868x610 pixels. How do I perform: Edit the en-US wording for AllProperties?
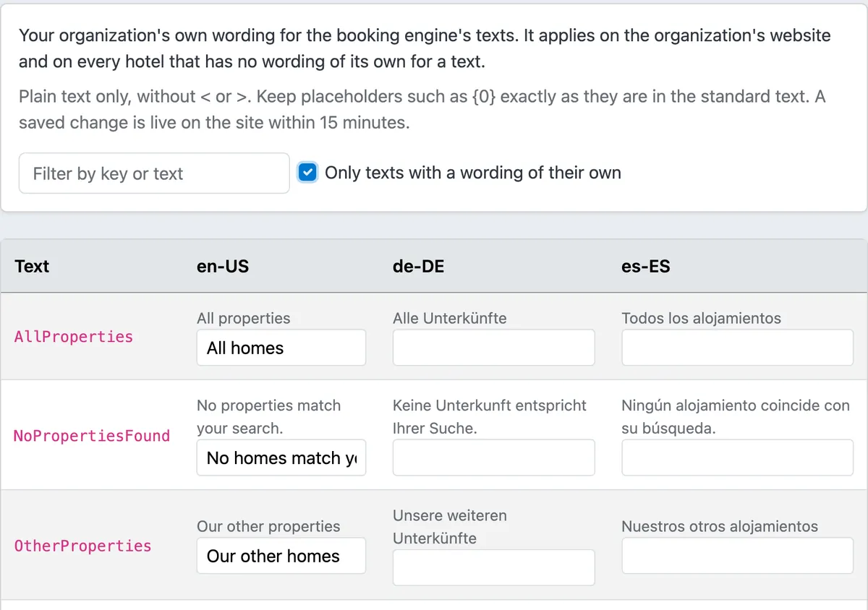coord(281,348)
